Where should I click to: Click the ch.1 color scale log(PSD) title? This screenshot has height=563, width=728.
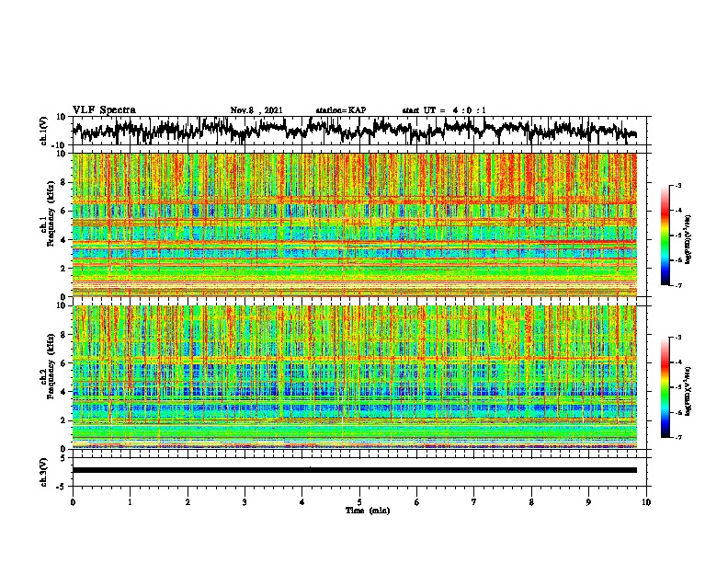point(688,239)
